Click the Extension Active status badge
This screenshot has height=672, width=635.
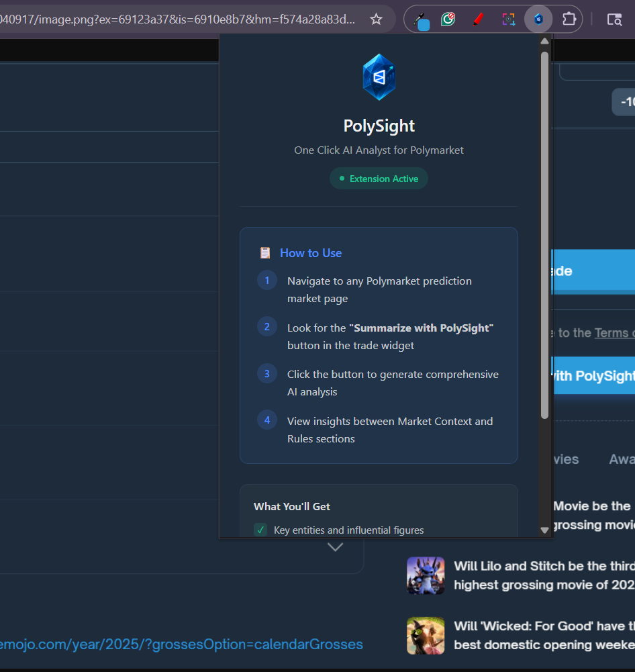pos(379,179)
